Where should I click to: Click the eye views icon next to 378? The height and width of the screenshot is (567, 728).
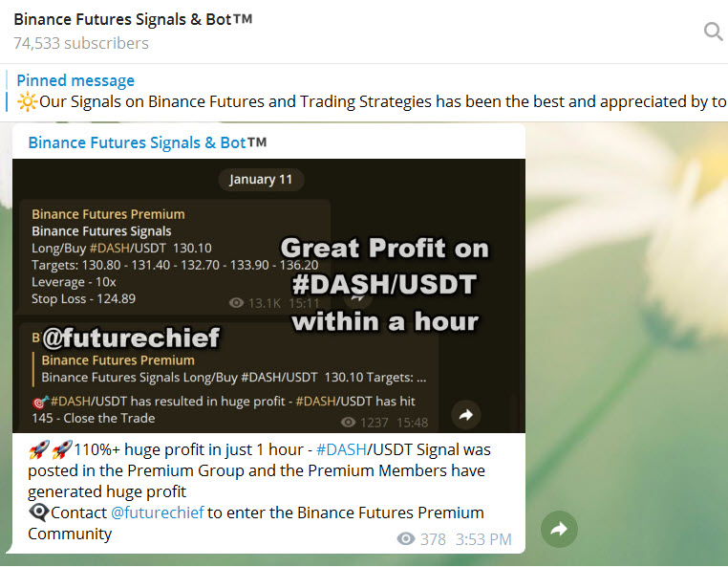tap(406, 539)
